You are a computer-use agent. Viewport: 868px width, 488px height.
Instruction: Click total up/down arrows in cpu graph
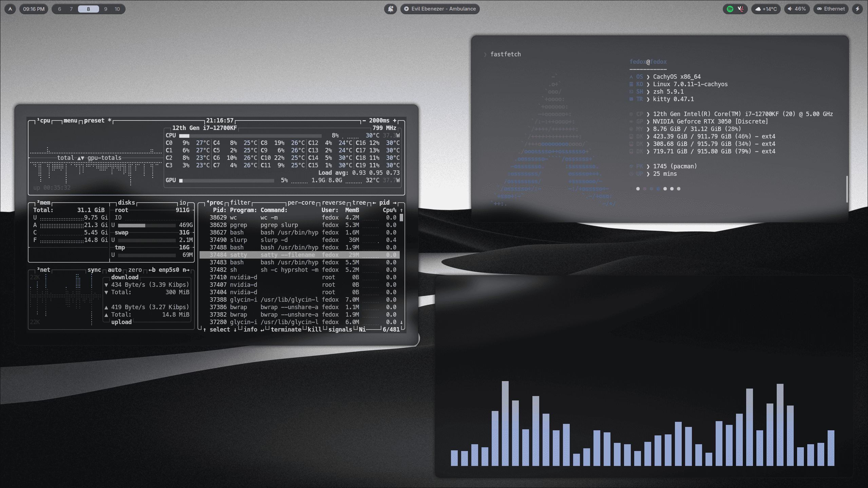coord(80,158)
